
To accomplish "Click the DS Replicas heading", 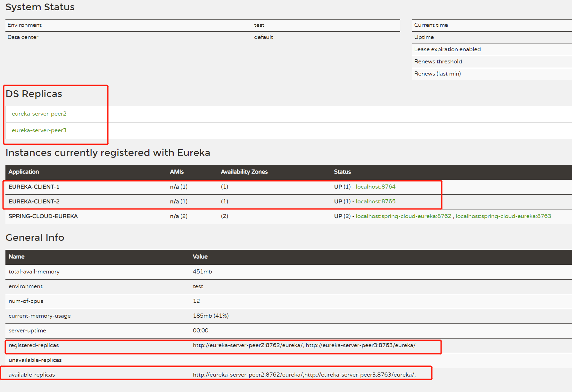I will [34, 94].
